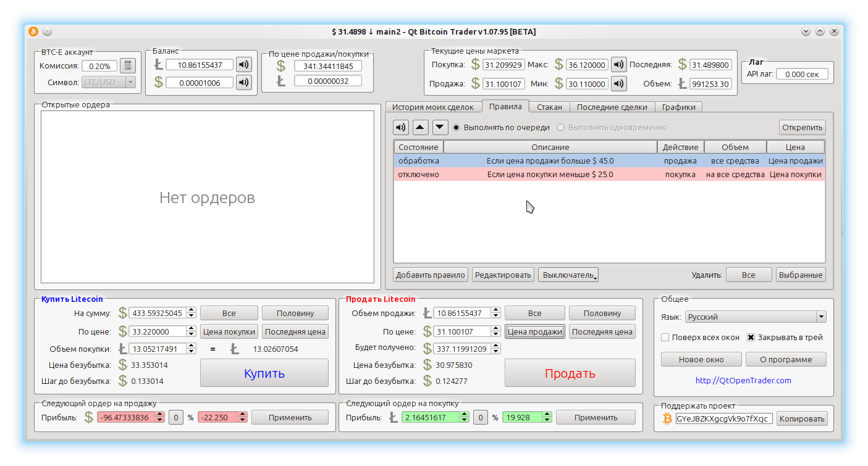
Task: Click the orange Bitcoin icon in Поддержать проект
Action: click(667, 418)
